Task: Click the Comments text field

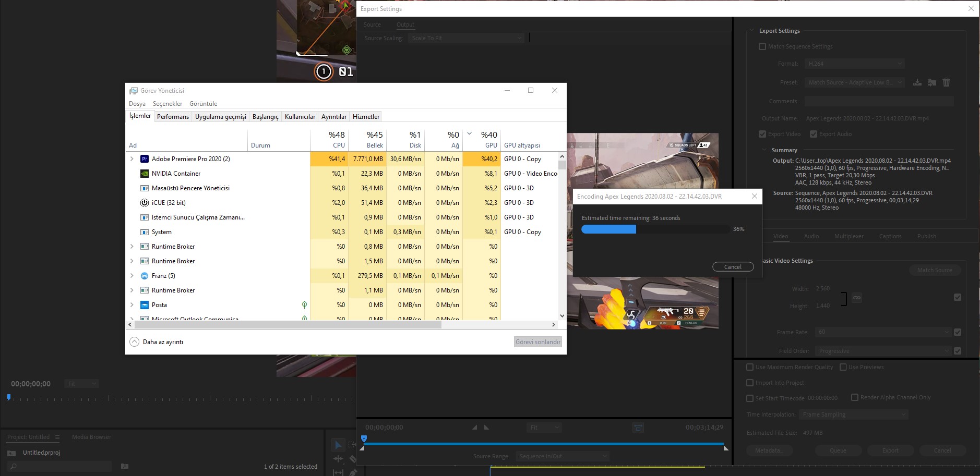Action: [879, 101]
